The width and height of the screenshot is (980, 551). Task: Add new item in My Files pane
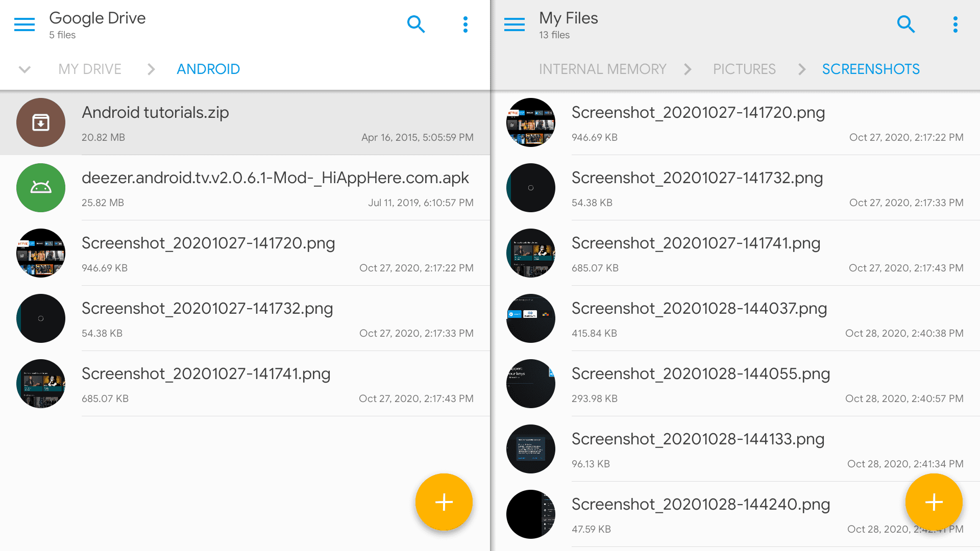tap(934, 502)
